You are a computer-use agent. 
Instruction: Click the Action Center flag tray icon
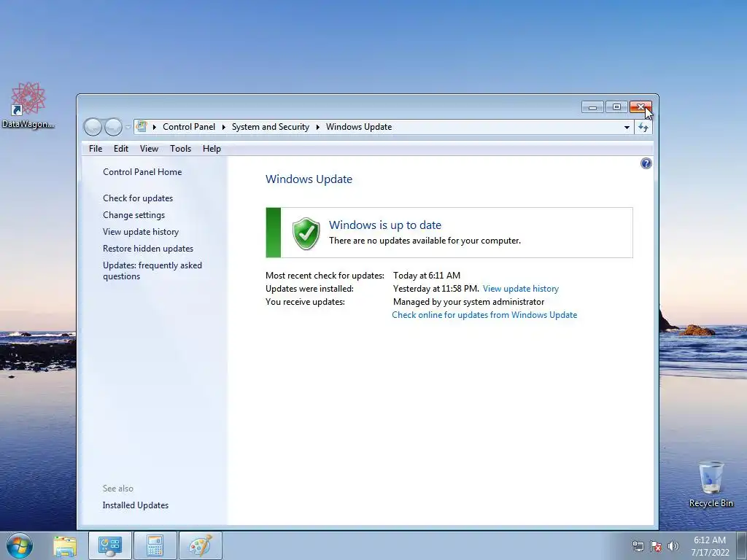click(x=656, y=546)
